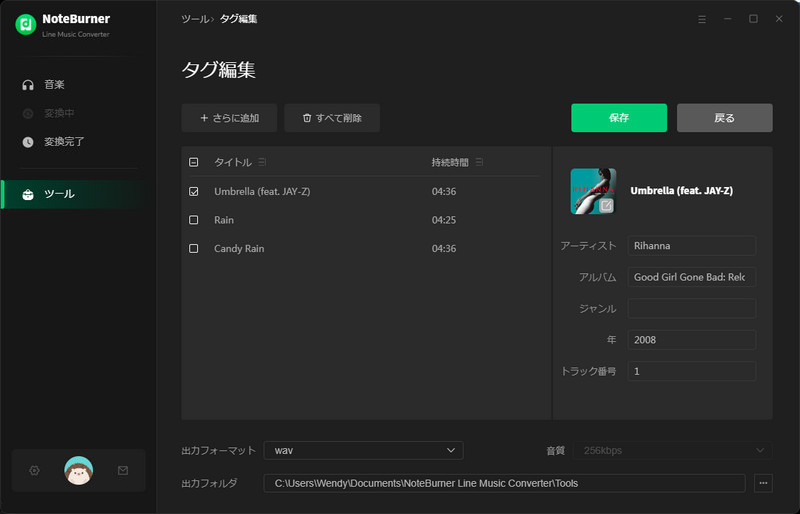Toggle the select-all header checkbox
The height and width of the screenshot is (514, 800).
pos(193,162)
